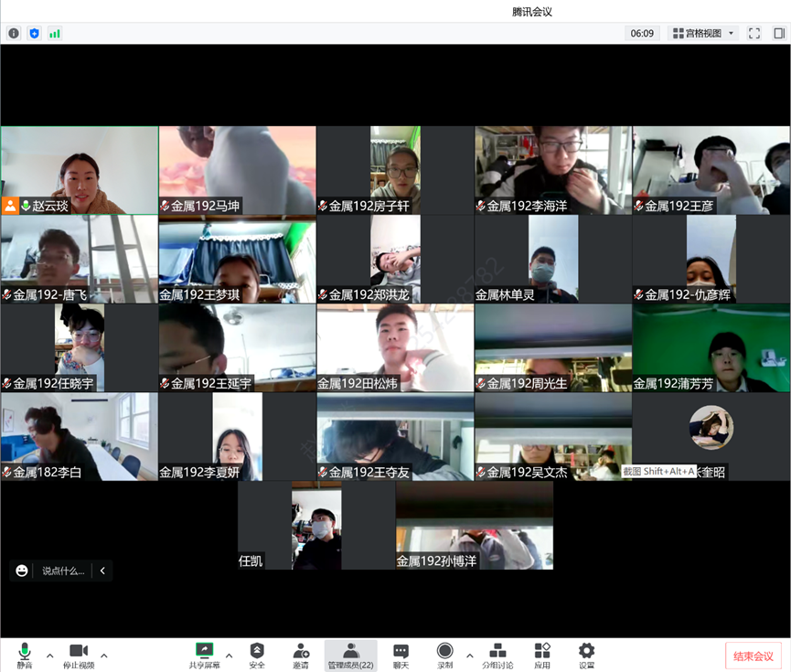Click the blue security shield icon

[x=35, y=33]
